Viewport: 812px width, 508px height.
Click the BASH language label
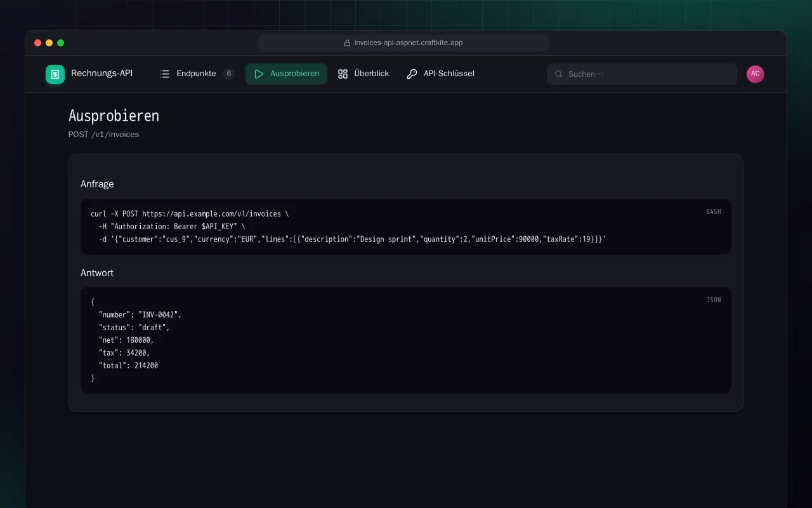tap(714, 212)
